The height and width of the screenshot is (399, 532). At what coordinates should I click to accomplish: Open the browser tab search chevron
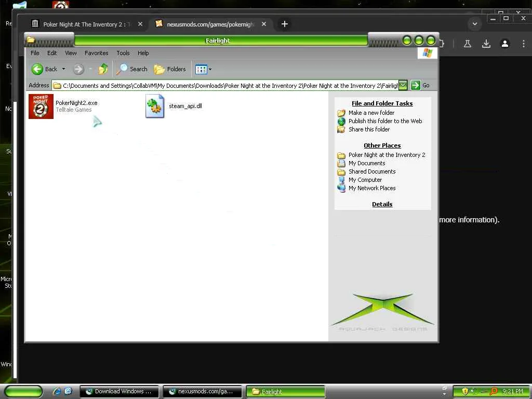coord(475,24)
